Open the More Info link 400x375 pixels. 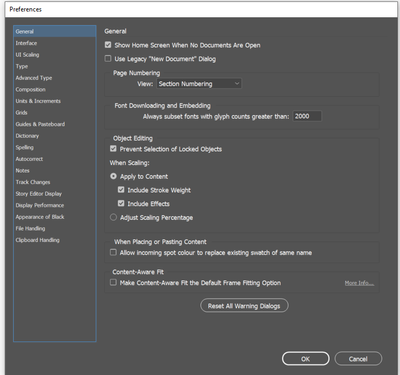pyautogui.click(x=359, y=283)
